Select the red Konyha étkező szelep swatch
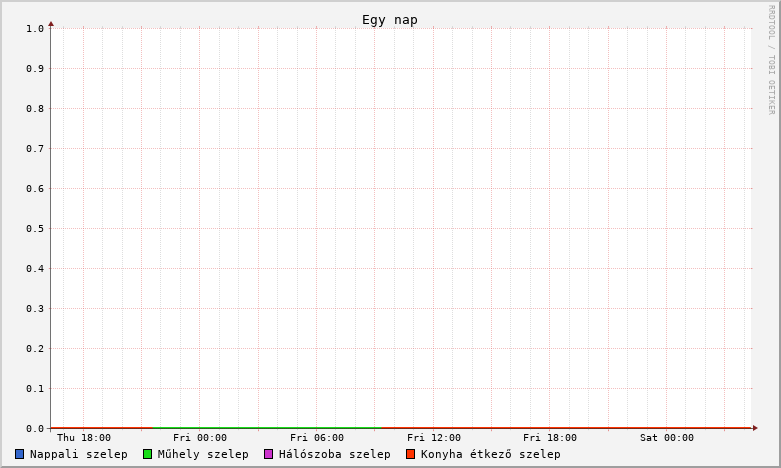 click(410, 454)
